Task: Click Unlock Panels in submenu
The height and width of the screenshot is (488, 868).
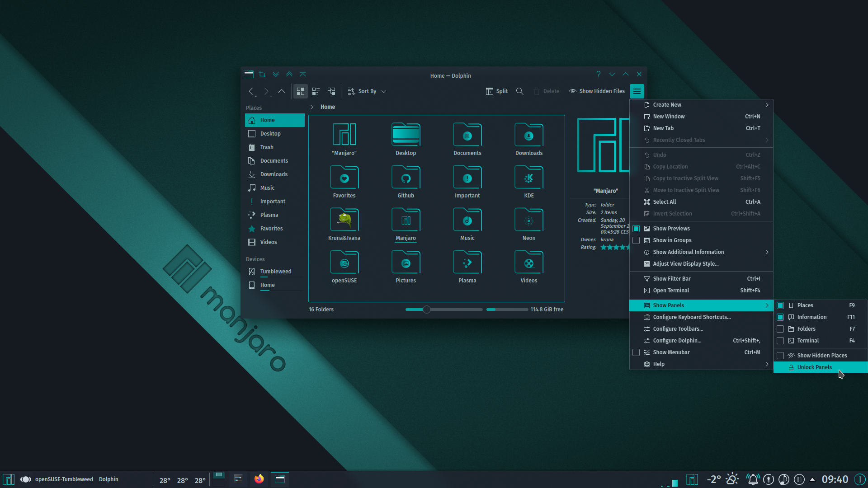Action: pos(821,367)
